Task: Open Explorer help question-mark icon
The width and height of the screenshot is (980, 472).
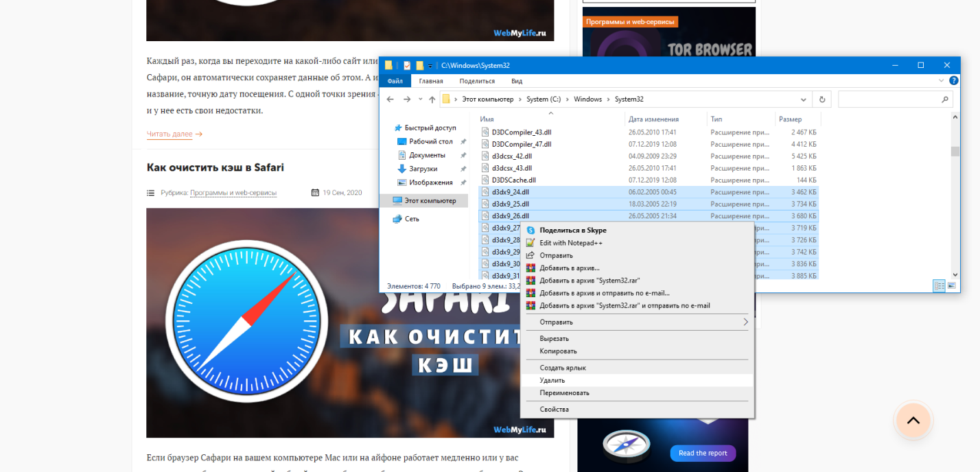Action: (x=954, y=80)
